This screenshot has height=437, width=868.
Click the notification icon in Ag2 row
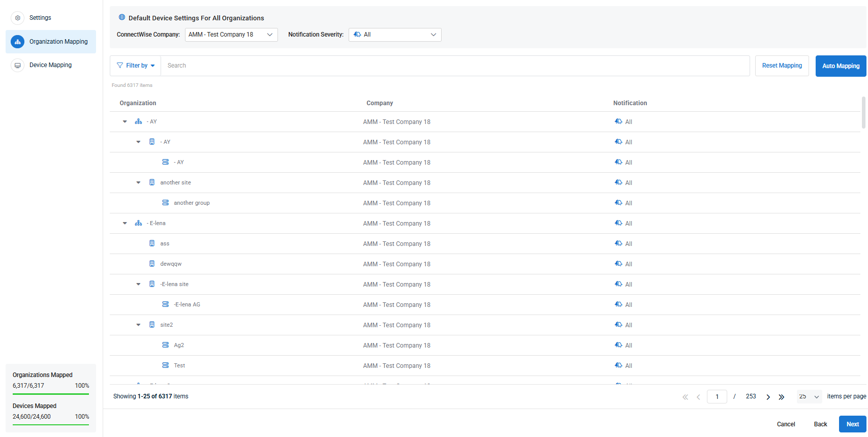pyautogui.click(x=618, y=345)
